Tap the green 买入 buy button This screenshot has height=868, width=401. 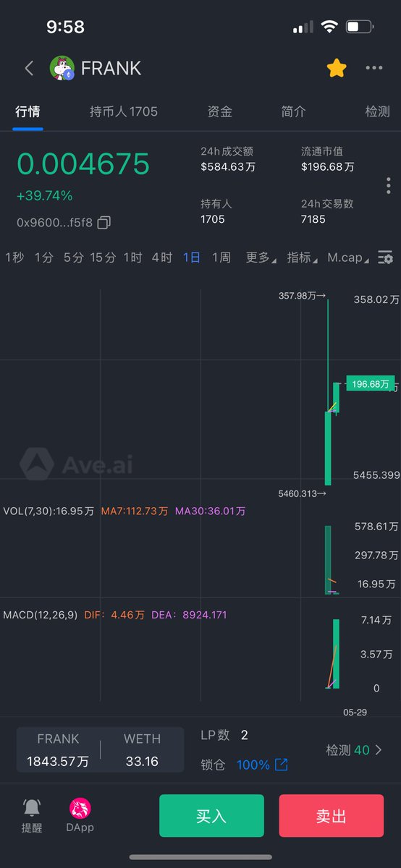tap(211, 816)
